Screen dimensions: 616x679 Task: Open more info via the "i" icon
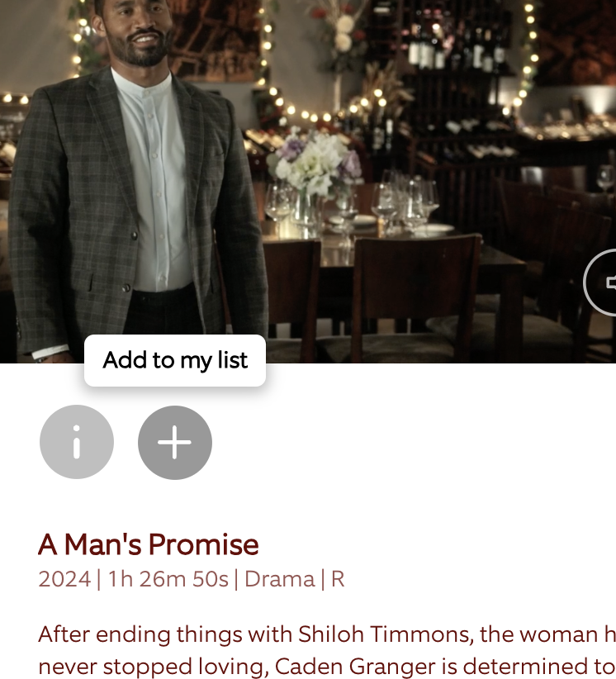(x=77, y=442)
